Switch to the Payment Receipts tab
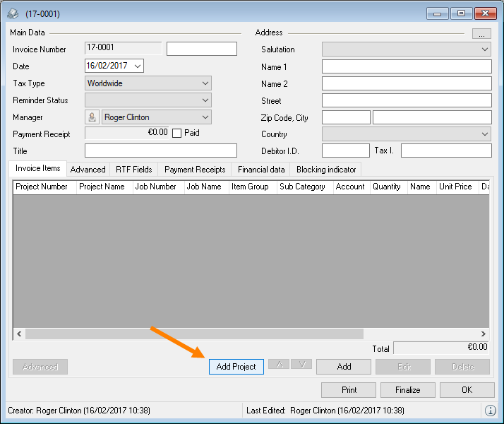 [195, 170]
